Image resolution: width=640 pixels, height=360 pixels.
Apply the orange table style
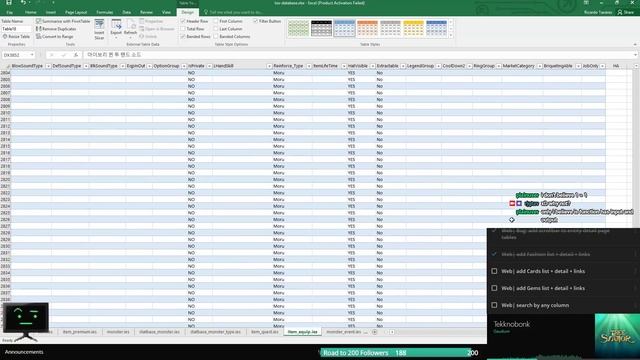[367, 29]
